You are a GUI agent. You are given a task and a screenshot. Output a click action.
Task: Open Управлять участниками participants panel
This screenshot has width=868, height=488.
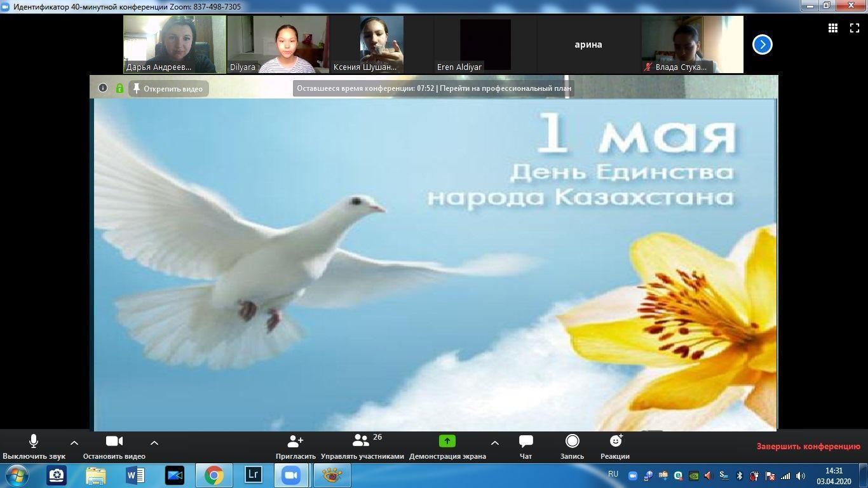[x=362, y=447]
